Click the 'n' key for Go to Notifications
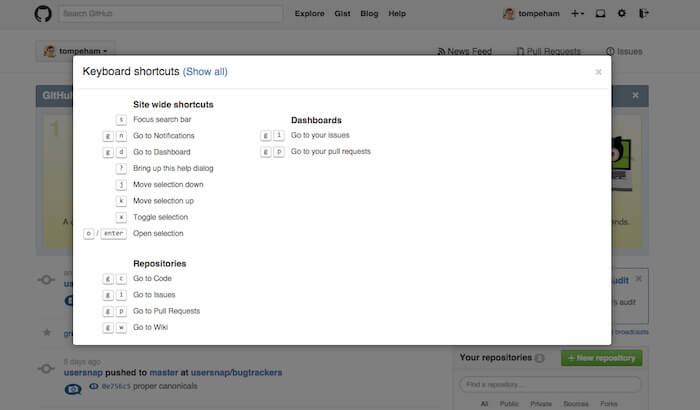Viewport: 700px width, 410px height. 121,136
